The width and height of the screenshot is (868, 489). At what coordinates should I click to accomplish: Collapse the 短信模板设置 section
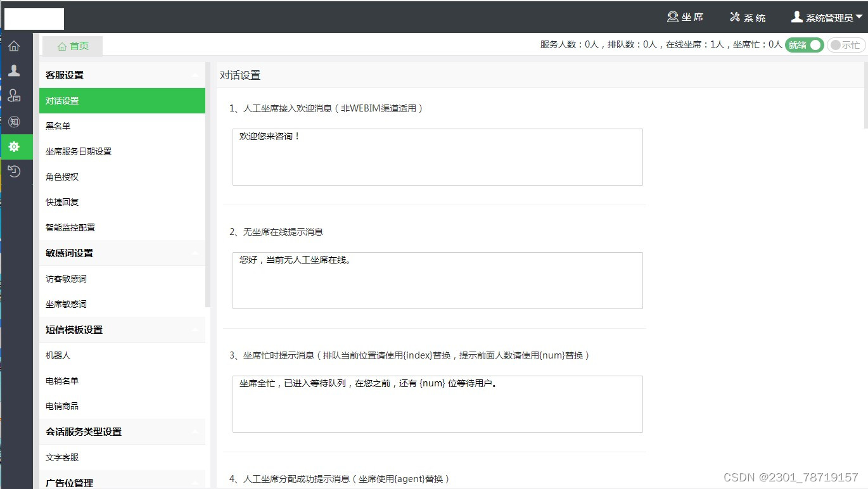click(x=195, y=329)
